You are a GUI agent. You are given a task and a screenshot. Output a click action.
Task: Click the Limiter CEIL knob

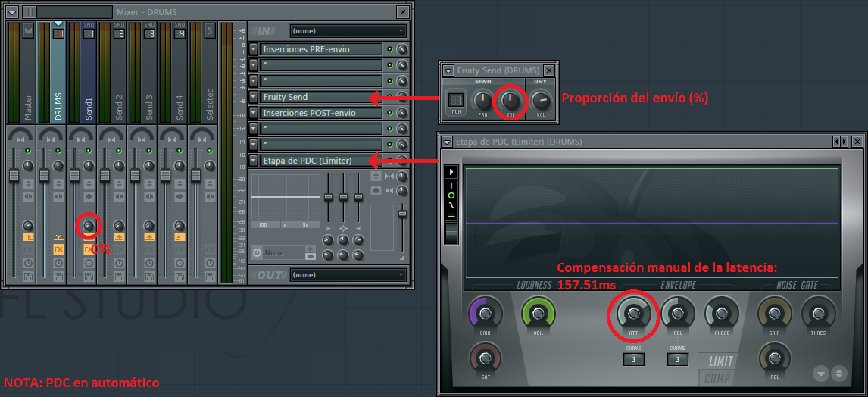point(539,314)
